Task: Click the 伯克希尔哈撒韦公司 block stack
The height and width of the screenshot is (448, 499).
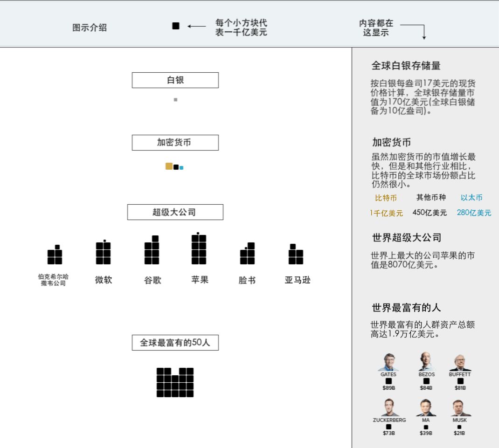Action: (55, 255)
